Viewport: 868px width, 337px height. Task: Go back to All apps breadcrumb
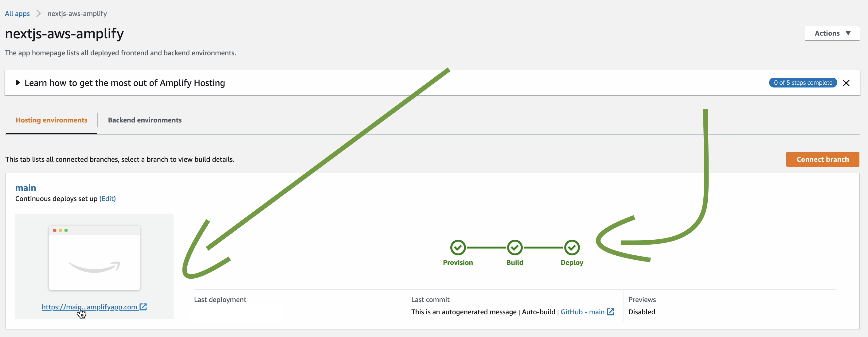pos(17,14)
